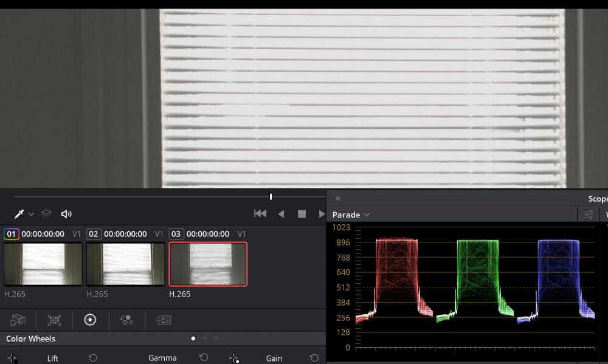Reset the Lift wheel
The height and width of the screenshot is (364, 608).
tap(92, 358)
